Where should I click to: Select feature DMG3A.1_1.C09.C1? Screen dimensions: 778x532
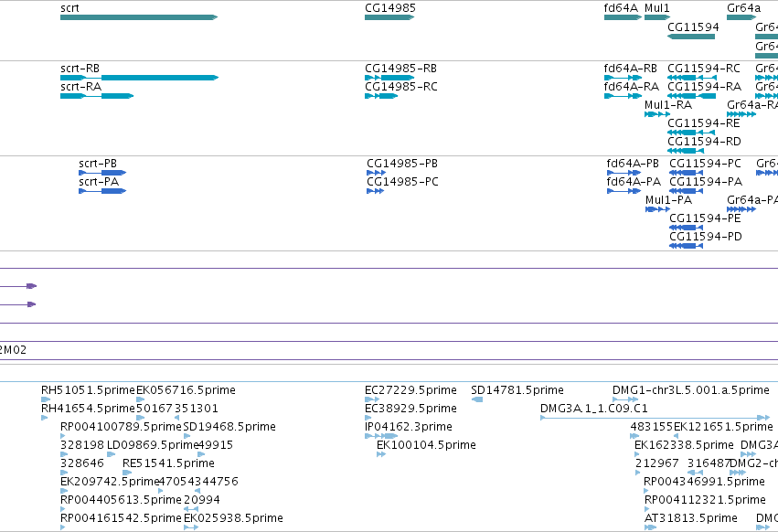pos(655,418)
